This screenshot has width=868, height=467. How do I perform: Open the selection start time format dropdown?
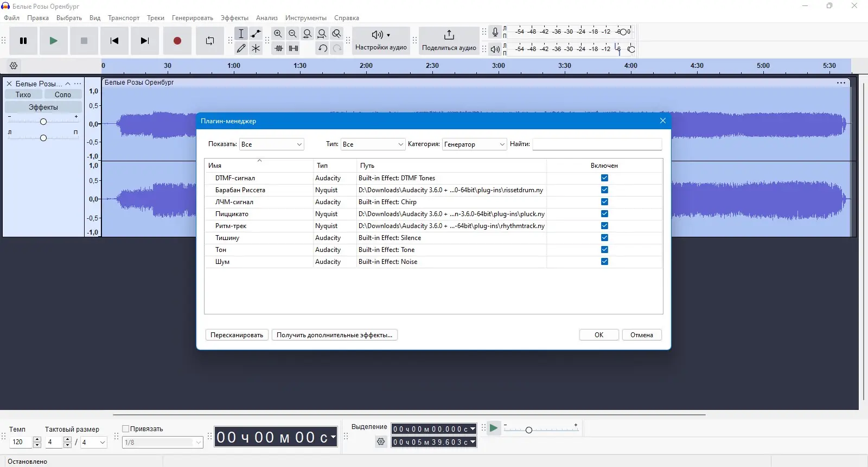473,429
